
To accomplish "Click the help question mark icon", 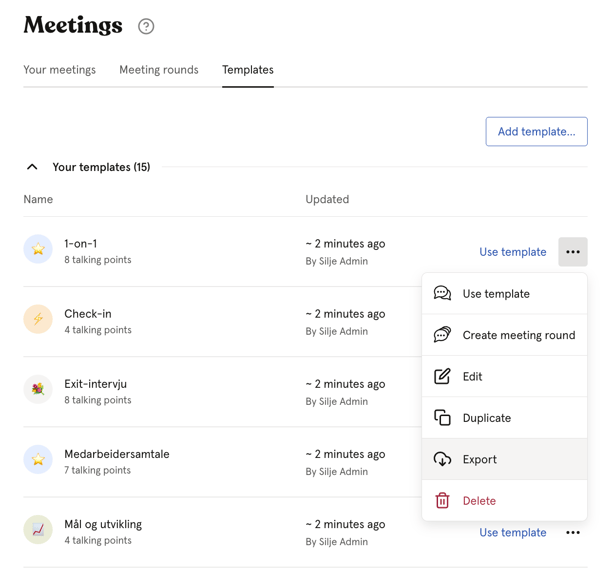I will pos(146,27).
